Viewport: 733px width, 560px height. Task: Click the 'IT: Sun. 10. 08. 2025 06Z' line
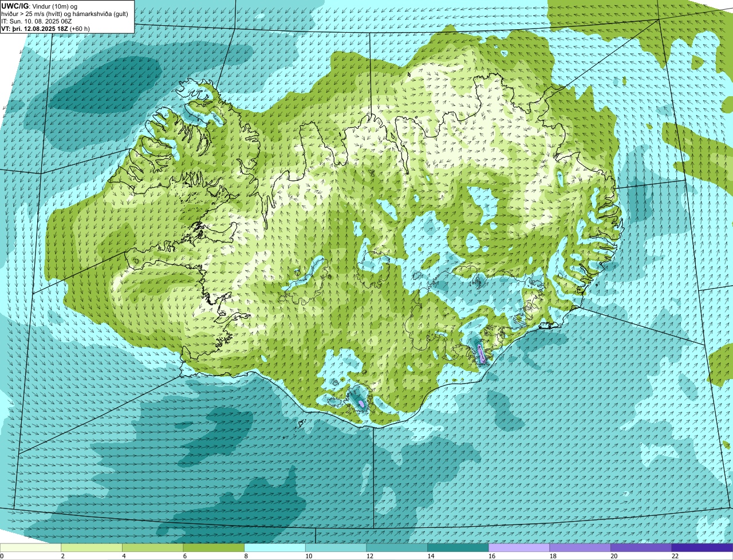[37, 21]
